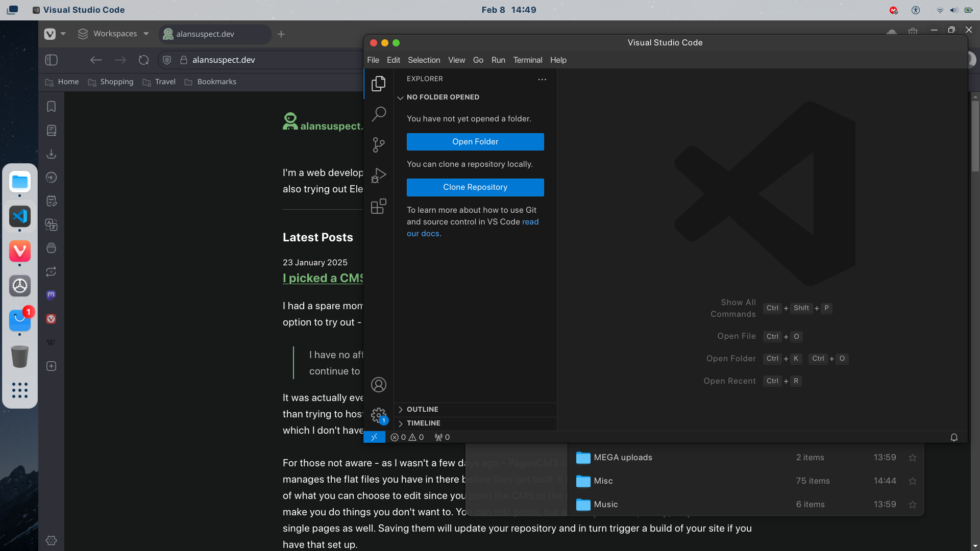Open the Vivaldi Notes panel
The height and width of the screenshot is (551, 980).
pyautogui.click(x=51, y=201)
